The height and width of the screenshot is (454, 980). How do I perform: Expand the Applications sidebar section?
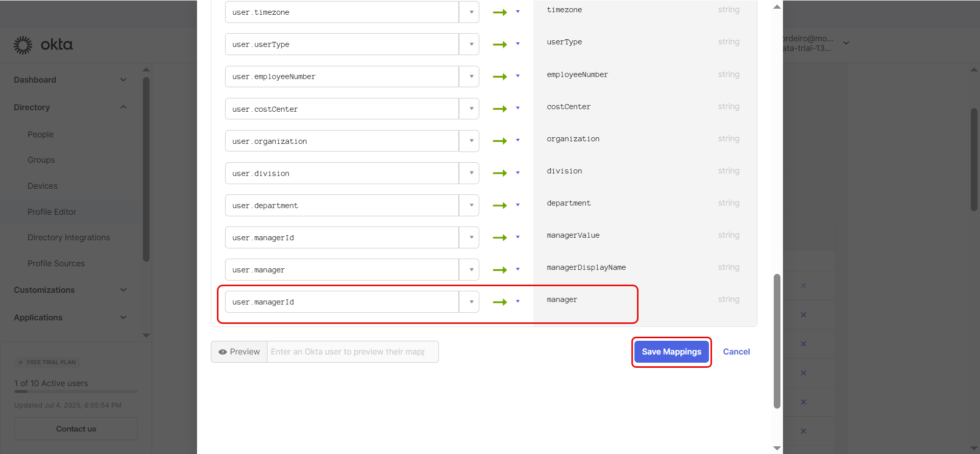coord(123,317)
